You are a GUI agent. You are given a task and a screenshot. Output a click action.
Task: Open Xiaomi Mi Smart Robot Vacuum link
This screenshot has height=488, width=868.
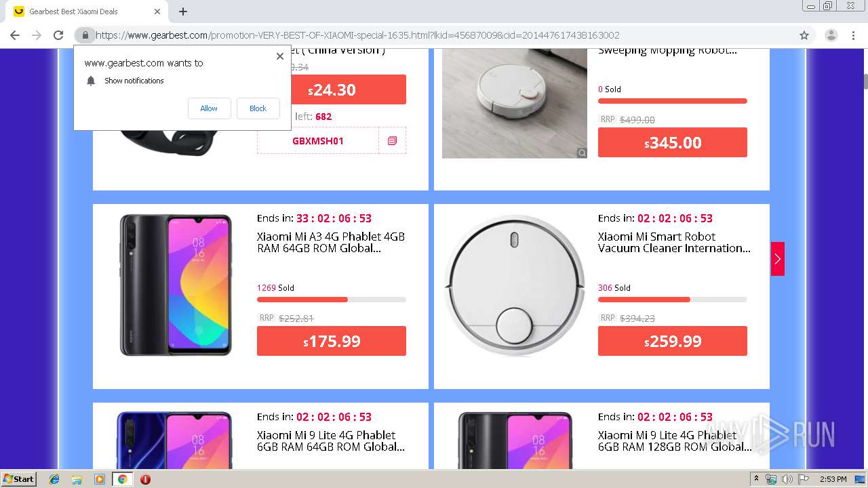(x=673, y=243)
